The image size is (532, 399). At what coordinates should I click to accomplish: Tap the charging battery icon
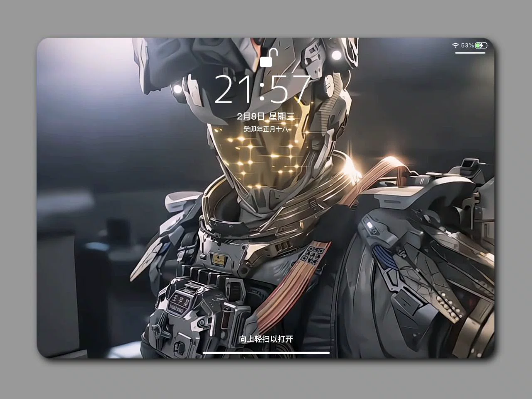coord(481,45)
